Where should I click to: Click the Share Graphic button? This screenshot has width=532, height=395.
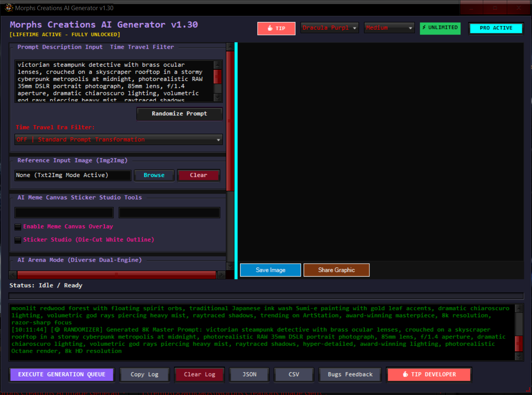point(337,270)
